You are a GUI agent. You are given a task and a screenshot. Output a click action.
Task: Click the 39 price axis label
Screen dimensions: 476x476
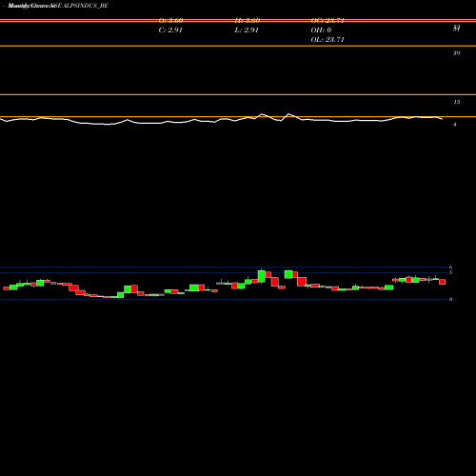click(x=456, y=53)
